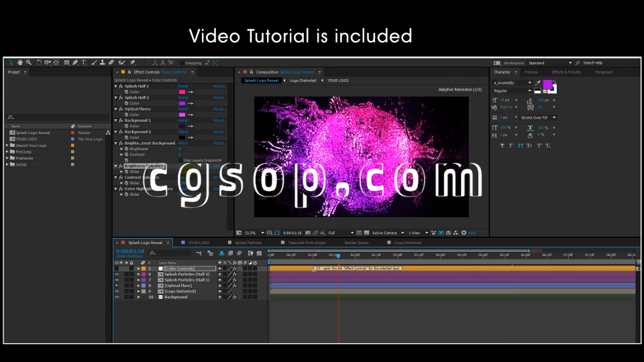Click the Character fill color swatch
Viewport: 644px width, 362px height.
pos(547,84)
